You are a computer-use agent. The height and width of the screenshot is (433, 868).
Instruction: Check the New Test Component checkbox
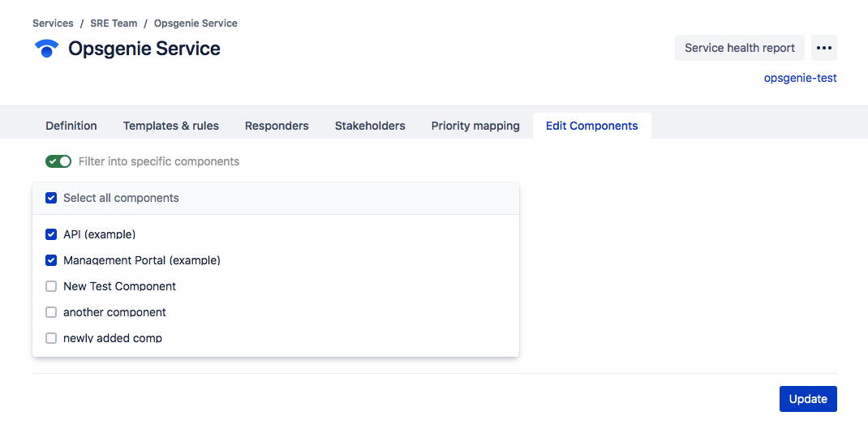click(x=51, y=286)
